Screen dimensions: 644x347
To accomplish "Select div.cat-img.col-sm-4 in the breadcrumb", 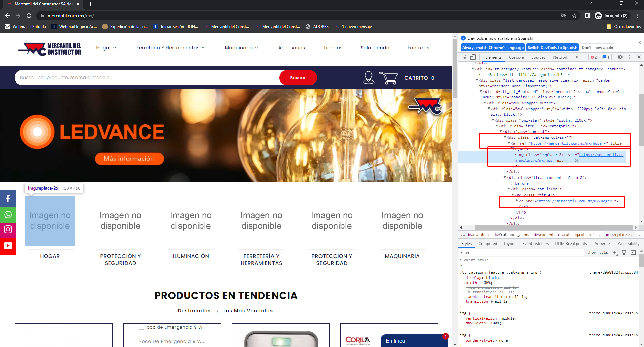I will [576, 235].
